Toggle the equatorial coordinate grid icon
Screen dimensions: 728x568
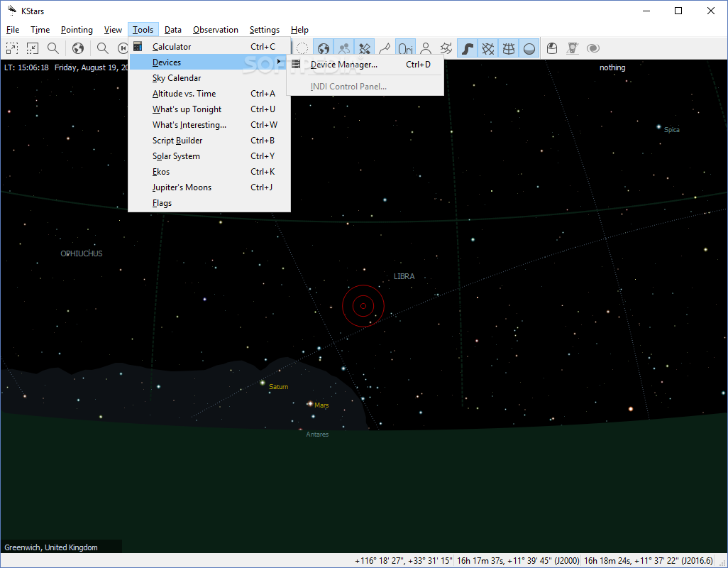point(488,48)
